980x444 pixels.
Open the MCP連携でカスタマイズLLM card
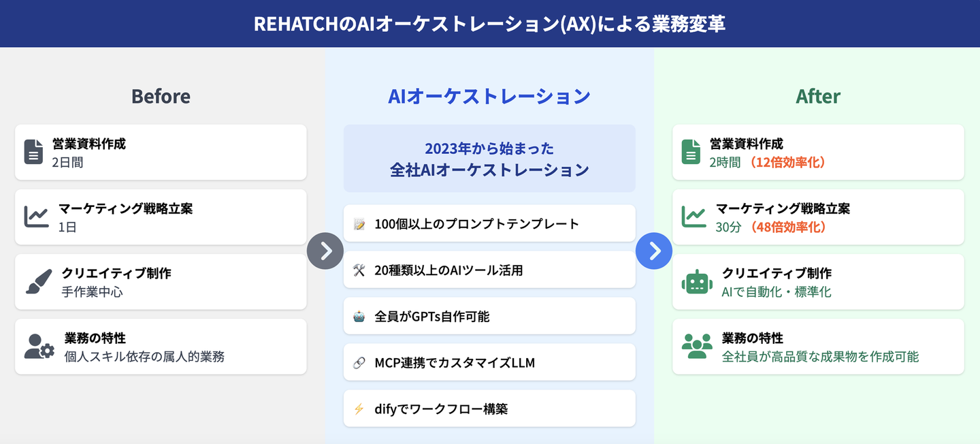pos(489,362)
